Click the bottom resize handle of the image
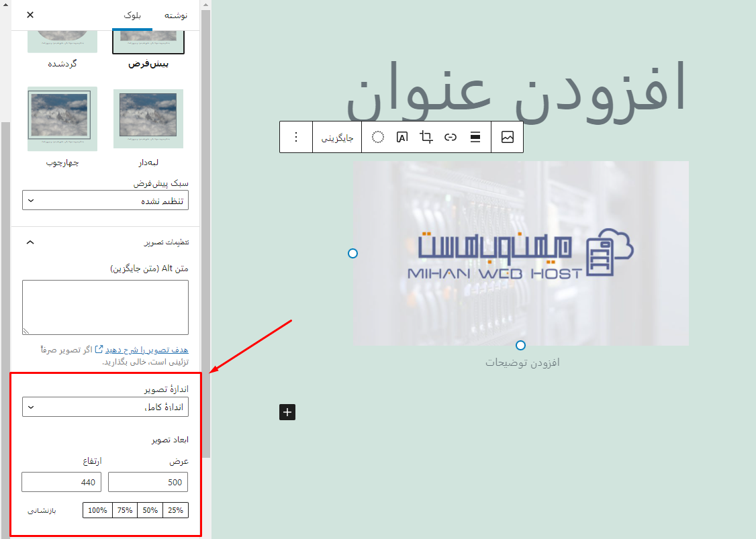 (521, 345)
